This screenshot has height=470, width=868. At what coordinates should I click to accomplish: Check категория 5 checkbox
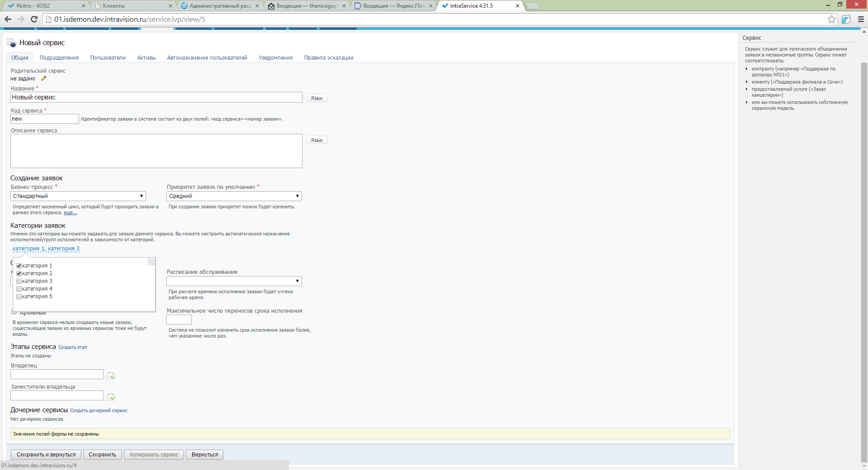point(19,296)
